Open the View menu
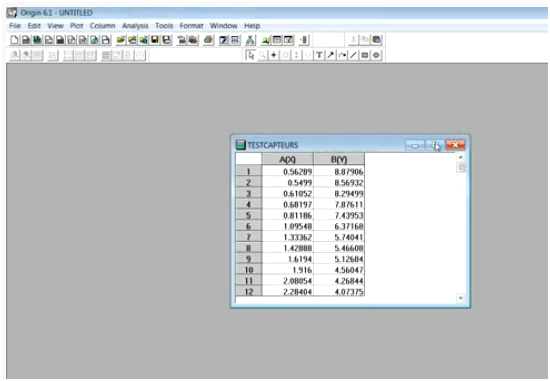550x381 pixels. pyautogui.click(x=55, y=26)
